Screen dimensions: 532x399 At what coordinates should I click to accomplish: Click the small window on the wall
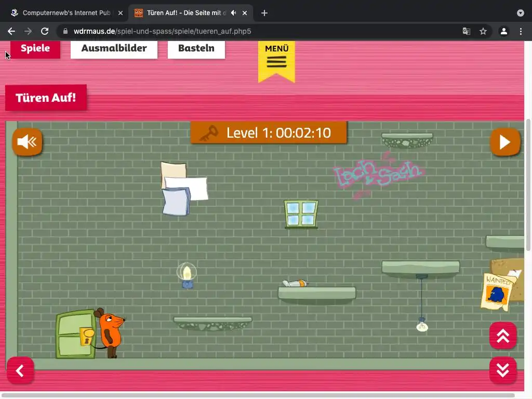tap(301, 214)
